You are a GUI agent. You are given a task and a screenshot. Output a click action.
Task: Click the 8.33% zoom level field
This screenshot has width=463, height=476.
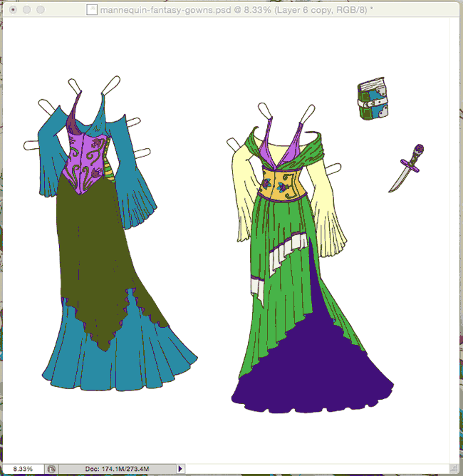coord(23,469)
